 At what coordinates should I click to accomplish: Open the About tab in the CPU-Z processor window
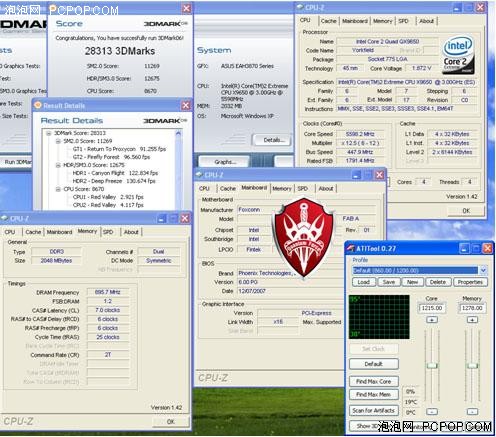tap(426, 21)
